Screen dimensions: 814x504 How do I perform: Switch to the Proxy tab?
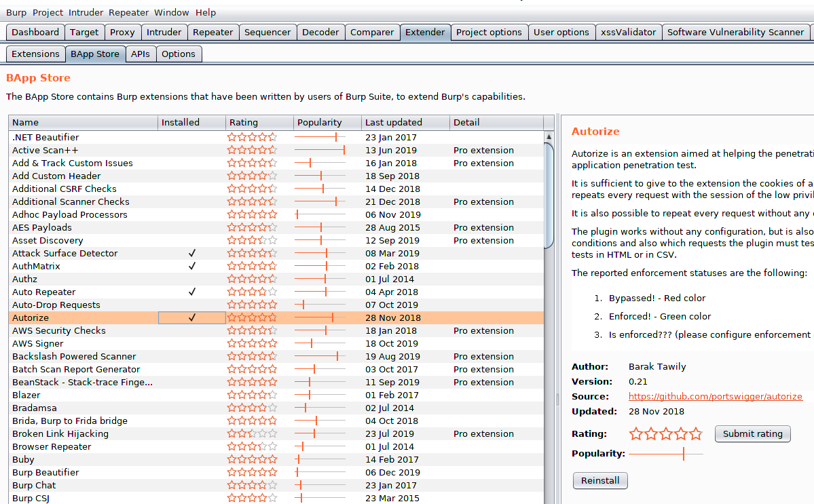[122, 32]
